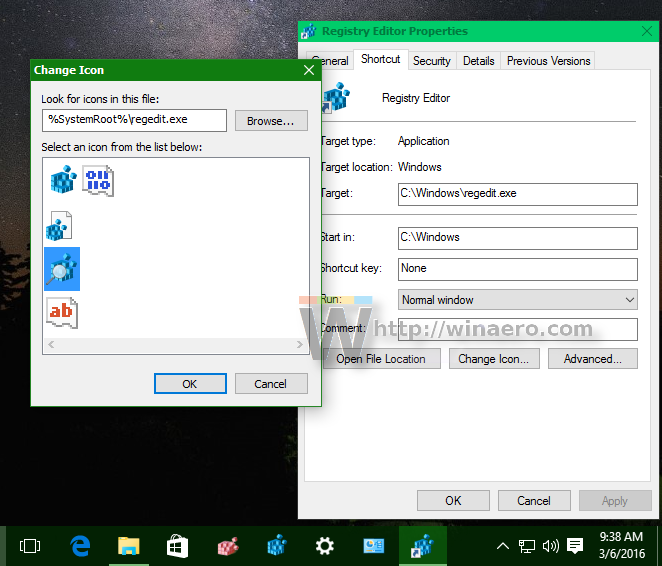Cancel the Change Icon dialog

[271, 384]
